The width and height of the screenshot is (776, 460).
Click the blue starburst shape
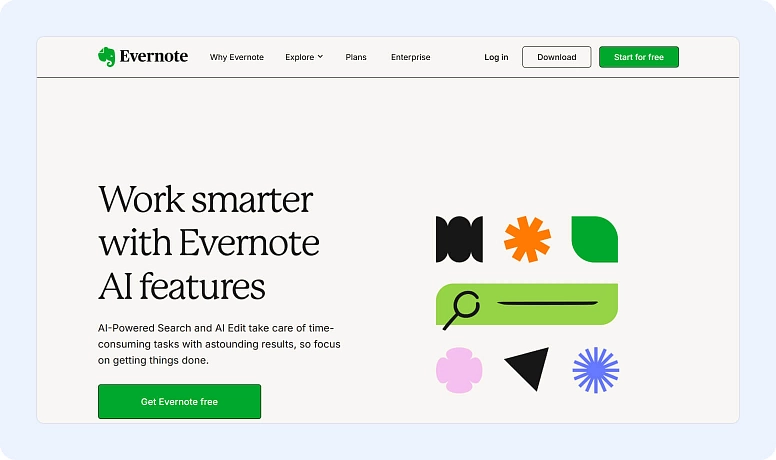coord(595,370)
